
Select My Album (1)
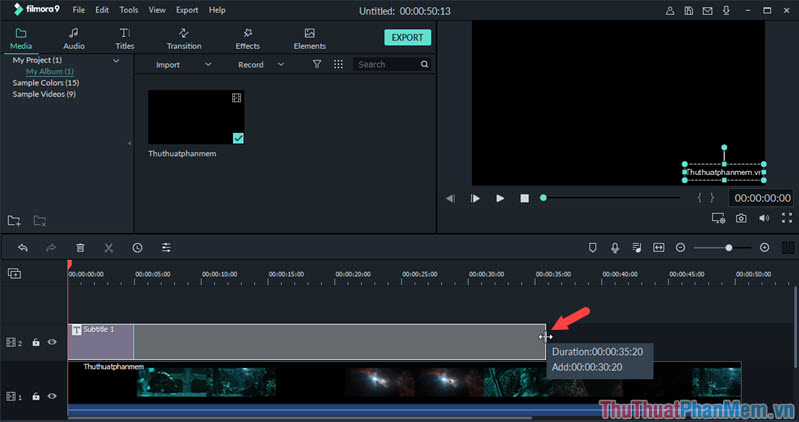50,71
